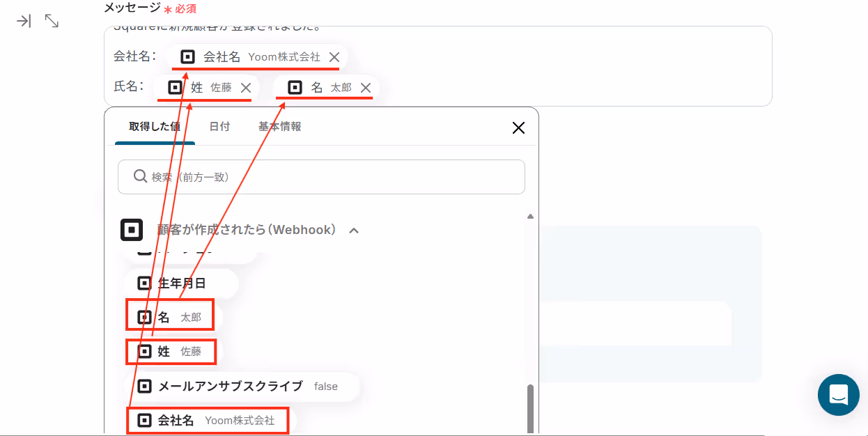The height and width of the screenshot is (436, 868).
Task: Click the 検索(前方一致) search field
Action: coord(321,177)
